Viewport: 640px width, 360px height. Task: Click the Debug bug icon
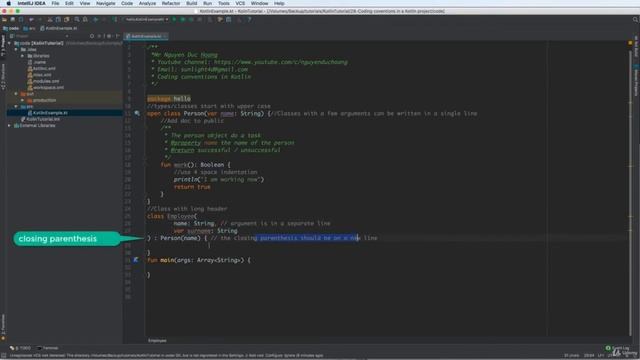click(x=182, y=20)
